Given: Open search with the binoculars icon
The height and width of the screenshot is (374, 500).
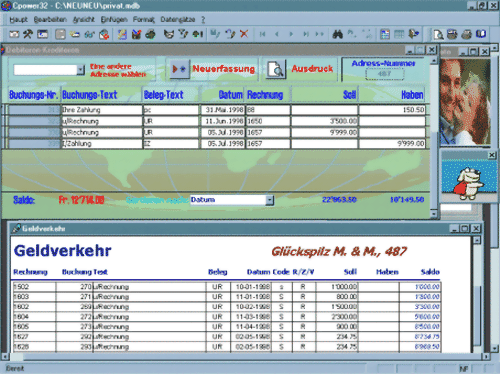Looking at the screenshot, I should tap(338, 34).
